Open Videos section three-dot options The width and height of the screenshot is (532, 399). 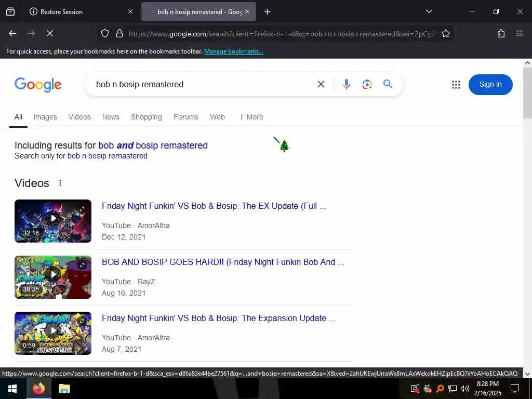point(60,183)
